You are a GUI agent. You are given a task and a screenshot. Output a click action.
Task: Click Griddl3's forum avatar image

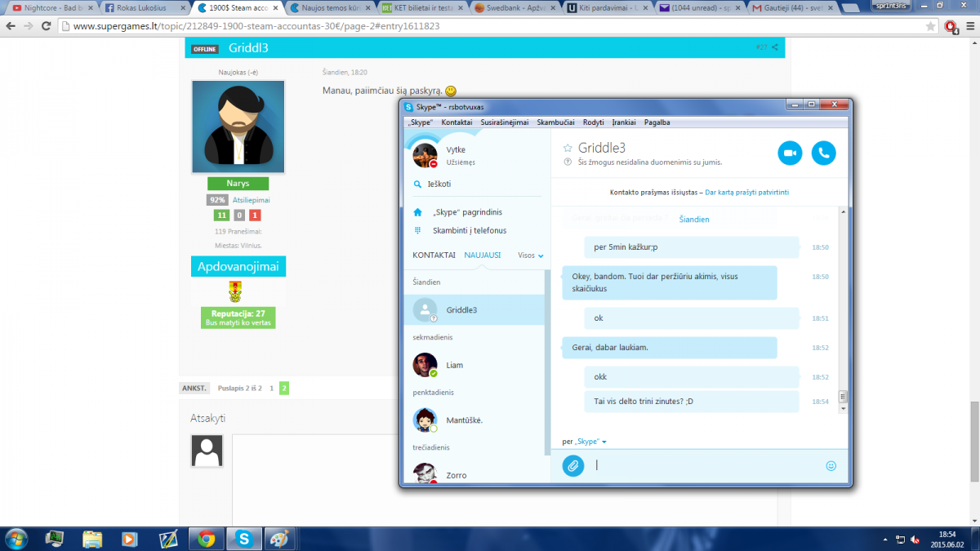[238, 127]
